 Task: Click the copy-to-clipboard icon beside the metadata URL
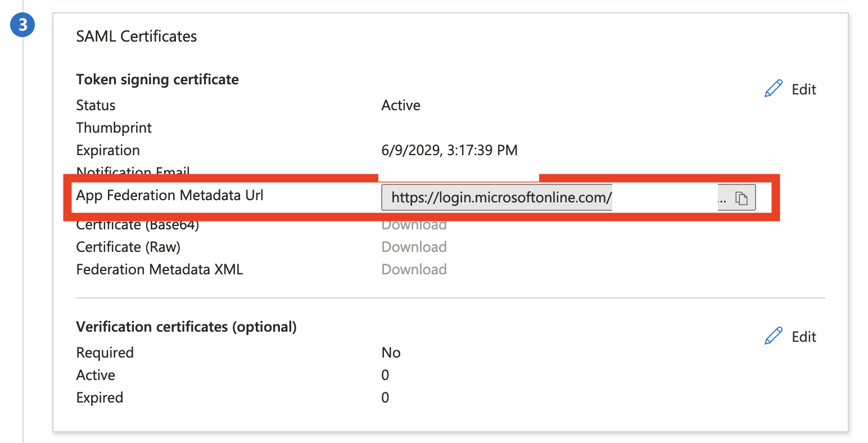tap(742, 197)
